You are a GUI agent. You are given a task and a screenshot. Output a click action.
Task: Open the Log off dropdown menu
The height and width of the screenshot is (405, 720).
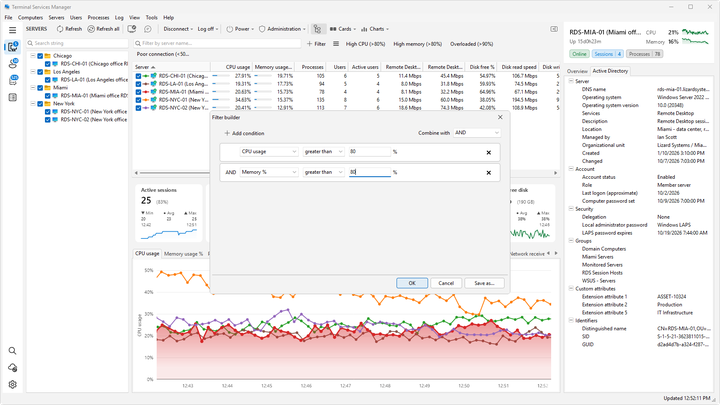coord(208,29)
